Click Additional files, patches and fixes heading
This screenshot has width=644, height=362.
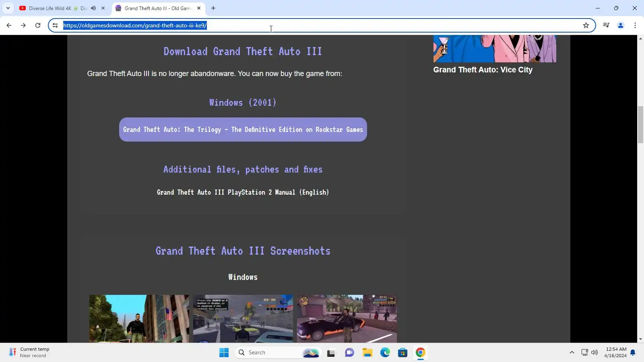tap(243, 169)
